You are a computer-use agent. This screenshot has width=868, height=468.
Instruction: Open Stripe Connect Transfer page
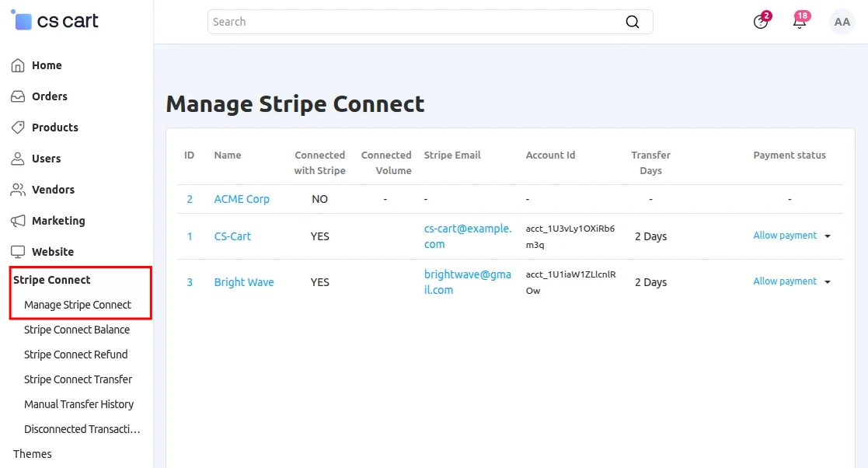[x=78, y=379]
